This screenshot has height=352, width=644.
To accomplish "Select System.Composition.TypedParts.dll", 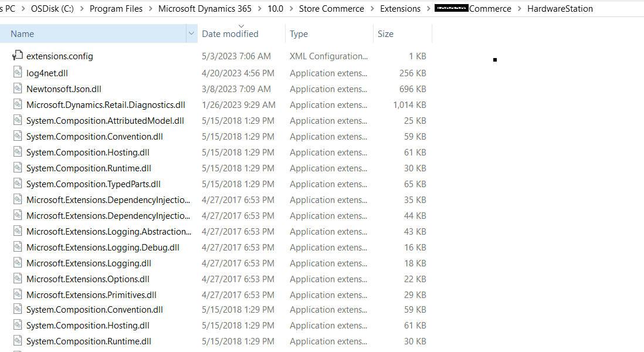I will [93, 184].
